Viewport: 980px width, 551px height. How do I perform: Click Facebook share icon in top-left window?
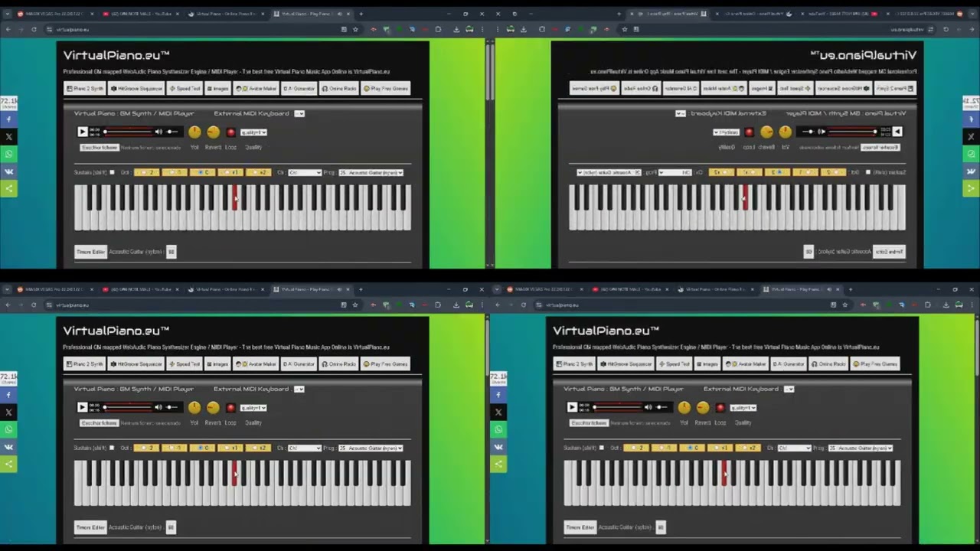coord(8,119)
